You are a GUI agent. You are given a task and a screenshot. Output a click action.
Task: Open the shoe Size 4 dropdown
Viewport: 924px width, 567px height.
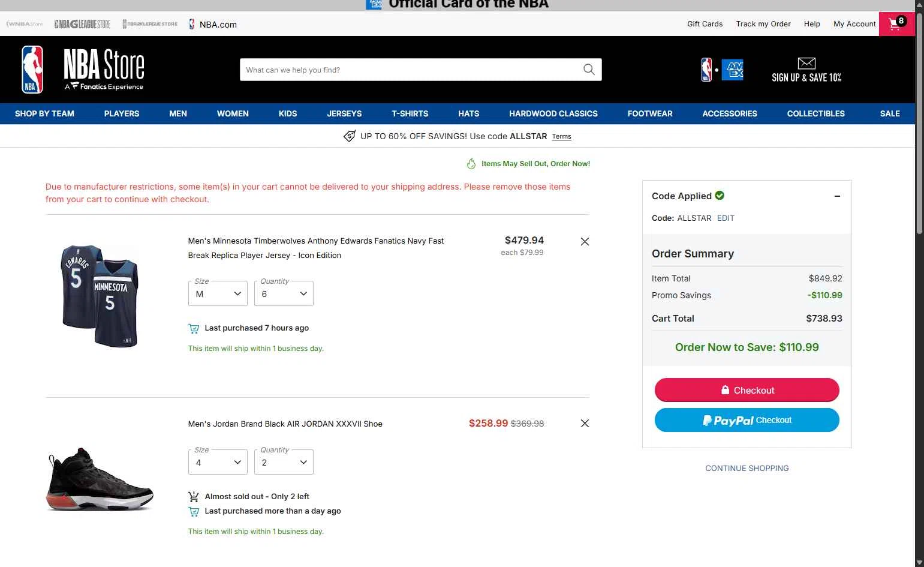(218, 462)
